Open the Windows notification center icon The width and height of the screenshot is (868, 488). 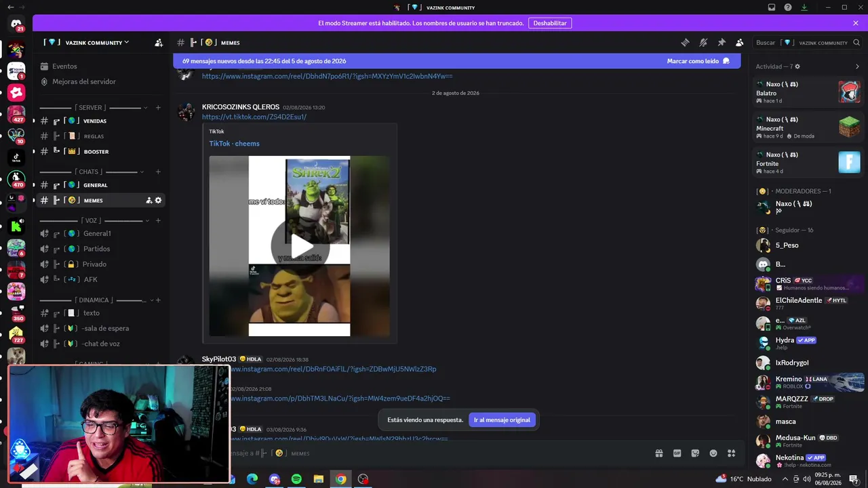pyautogui.click(x=854, y=479)
